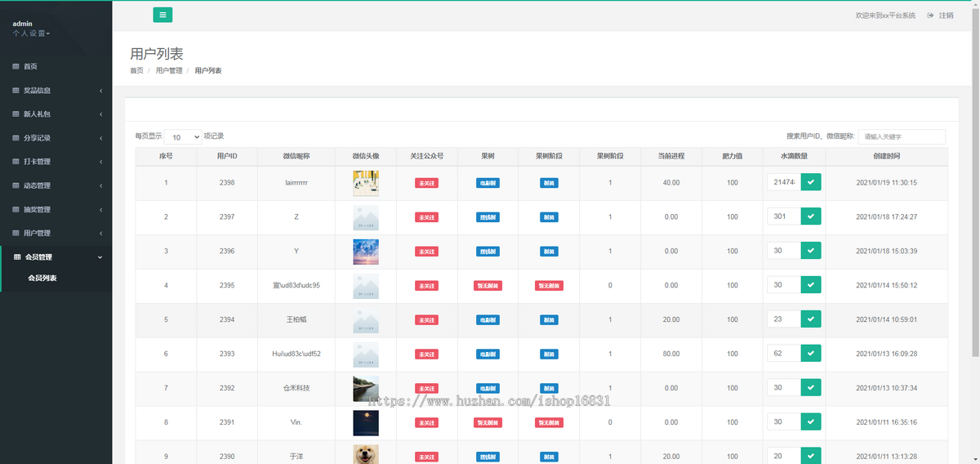
Task: Click the 微信昵称 column header
Action: [296, 156]
